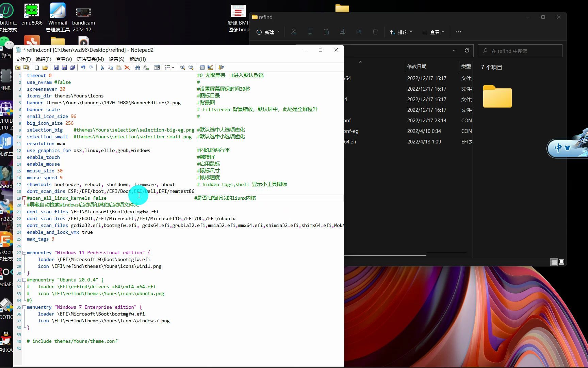
Task: Click the scissors Cut icon in Notepad2
Action: (102, 67)
